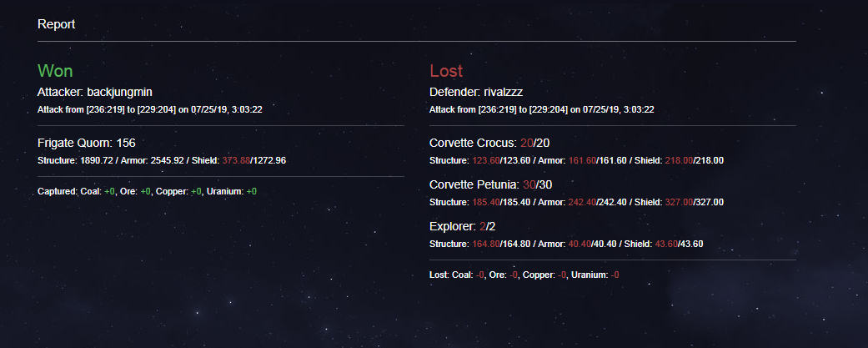Screen dimensions: 868x348
Task: Select attacker name backjungmin
Action: [119, 92]
